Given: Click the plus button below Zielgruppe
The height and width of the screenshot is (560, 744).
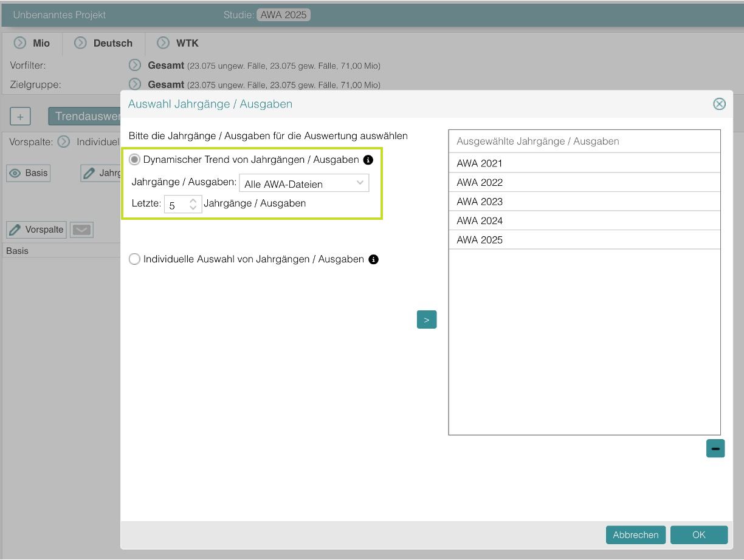Looking at the screenshot, I should tap(20, 116).
